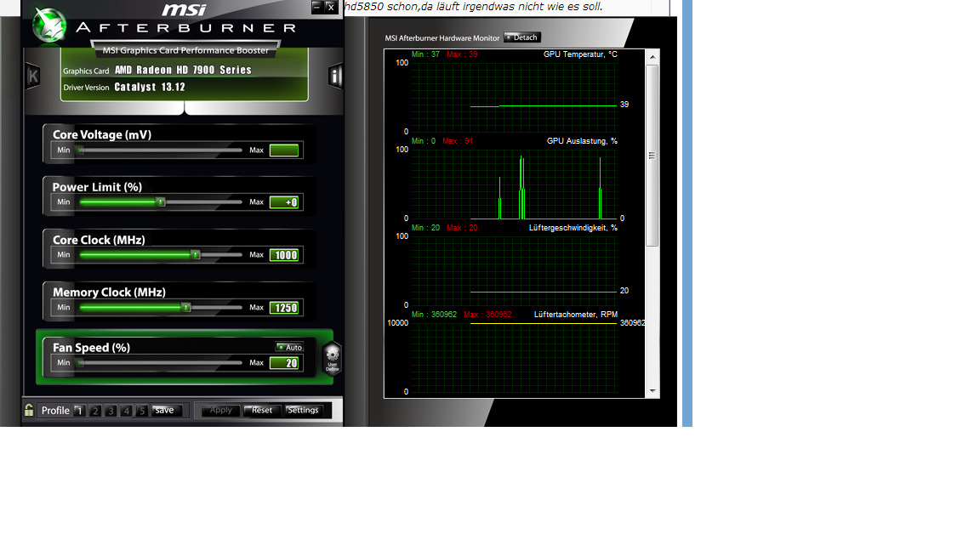Select profile slot 3
Screen dimensions: 980x551
(x=111, y=411)
